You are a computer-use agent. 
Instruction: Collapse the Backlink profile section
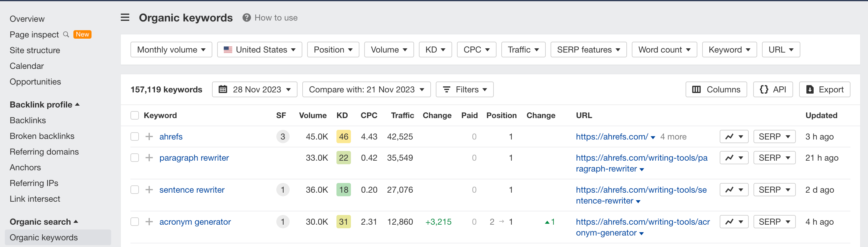coord(44,104)
